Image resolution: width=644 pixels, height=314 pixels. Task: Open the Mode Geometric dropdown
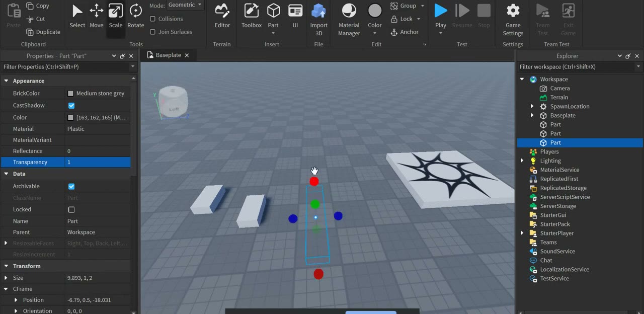tap(185, 5)
